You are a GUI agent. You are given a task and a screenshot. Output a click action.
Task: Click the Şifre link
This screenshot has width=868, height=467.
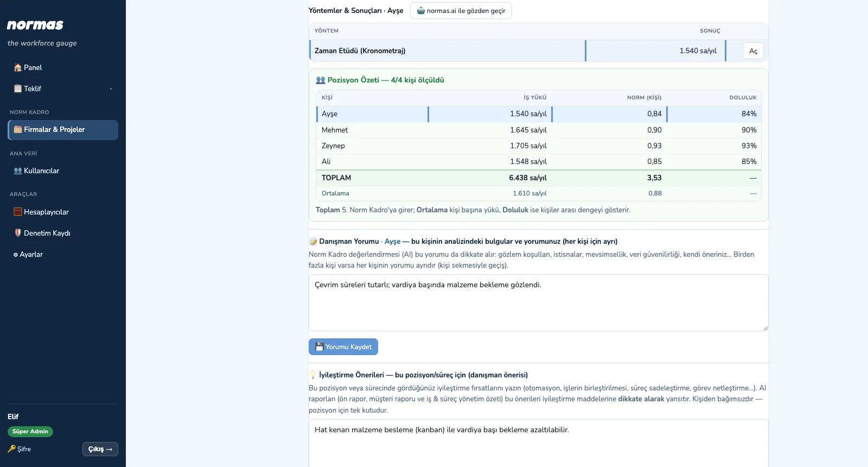point(20,449)
